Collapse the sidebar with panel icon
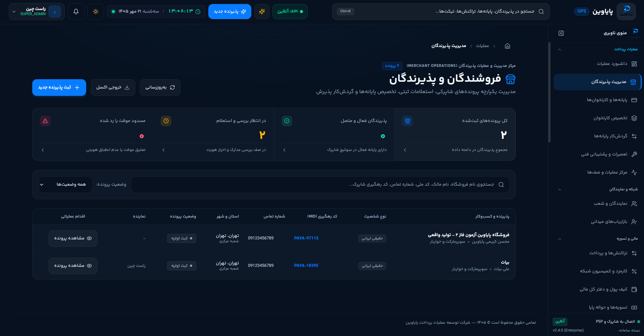The image size is (644, 336). tap(561, 33)
